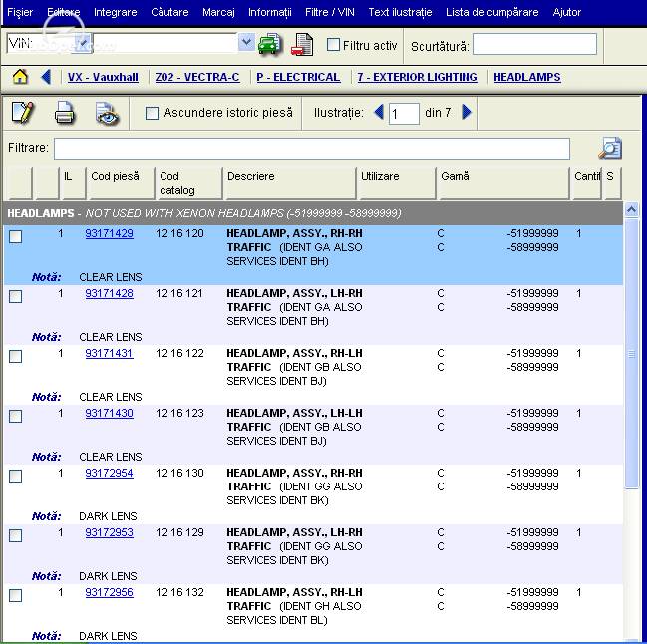Open 7 - EXTERIOR LIGHTING breadcrumb link
Image resolution: width=647 pixels, height=644 pixels.
[x=417, y=77]
